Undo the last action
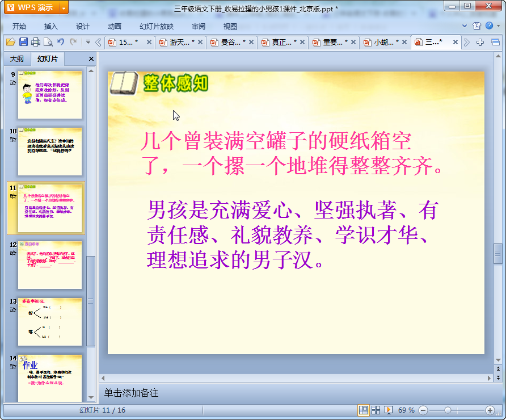Image resolution: width=506 pixels, height=420 pixels. [61, 42]
